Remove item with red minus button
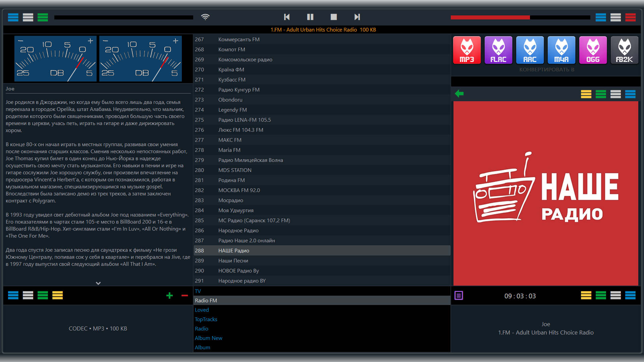 [184, 295]
